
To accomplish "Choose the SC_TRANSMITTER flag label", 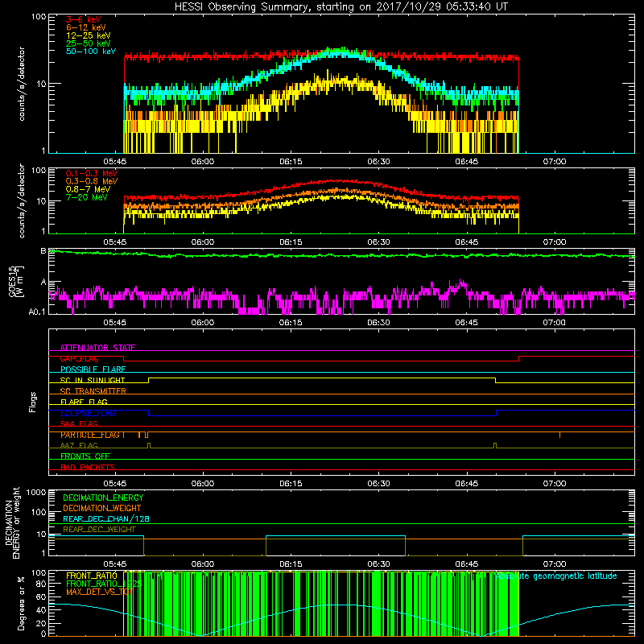I will pos(93,391).
